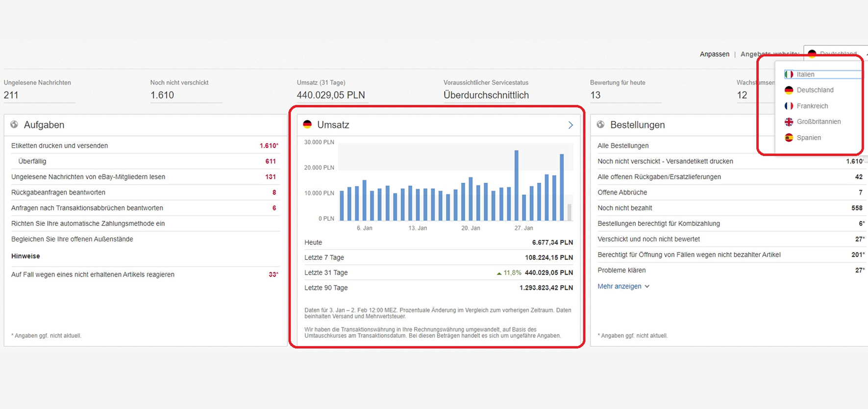Click the French flag icon in dropdown
Screen dimensions: 868x409
(x=789, y=106)
